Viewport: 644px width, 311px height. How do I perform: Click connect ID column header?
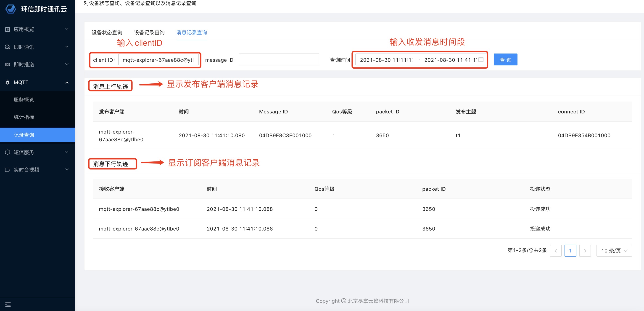(571, 112)
